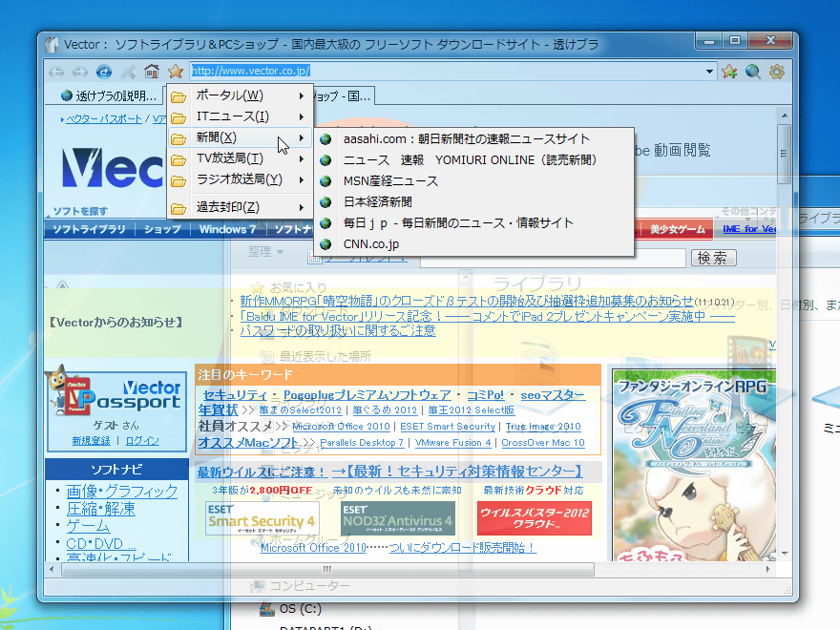
Task: Click the forward arrow navigation icon
Action: click(x=80, y=72)
